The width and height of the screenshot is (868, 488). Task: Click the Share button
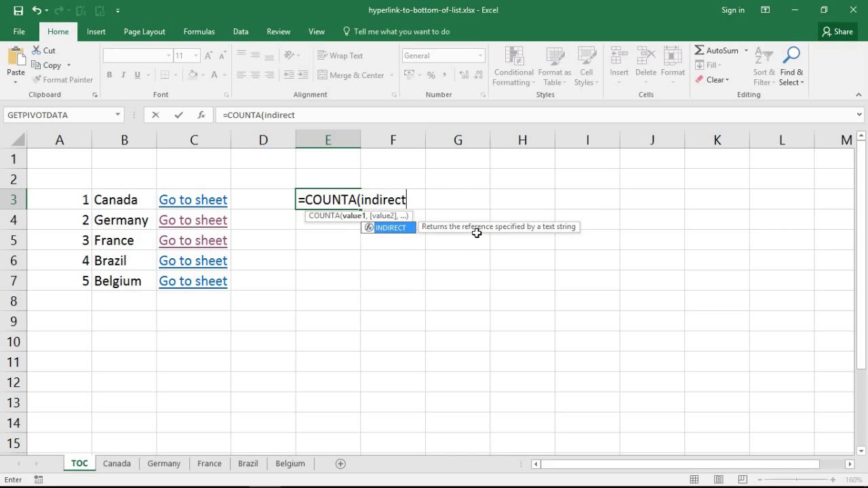837,31
